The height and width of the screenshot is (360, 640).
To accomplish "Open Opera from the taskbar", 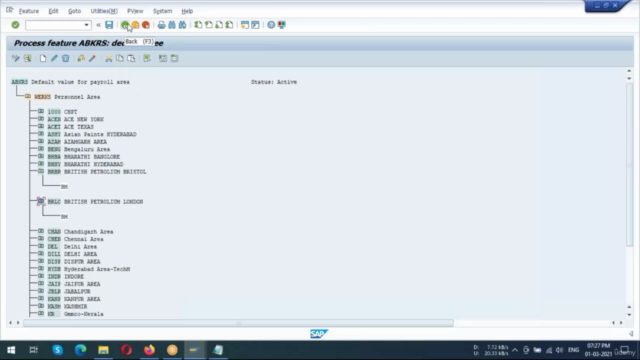I will (x=127, y=350).
